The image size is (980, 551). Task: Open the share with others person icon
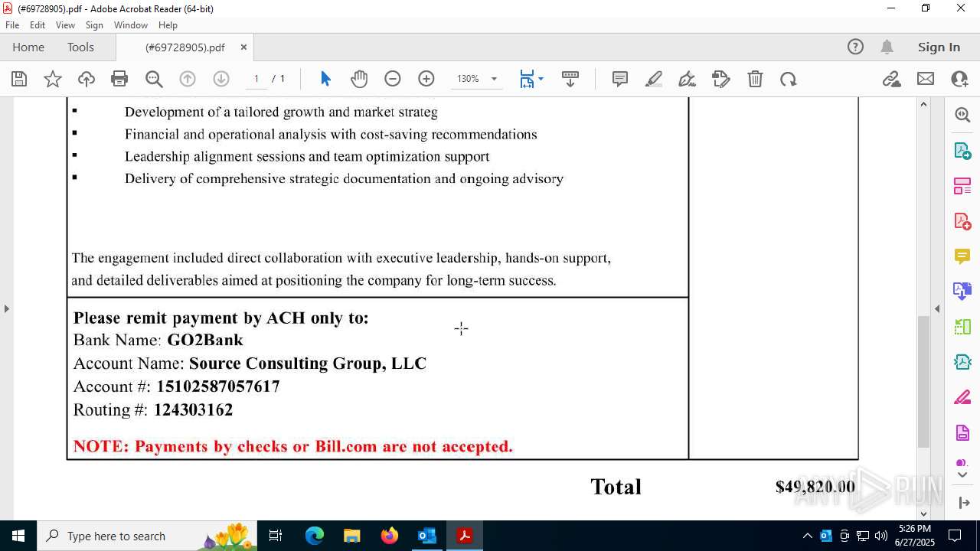tap(959, 79)
